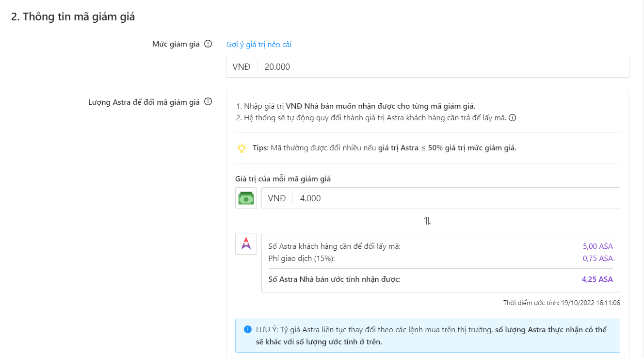Click the green banknote money icon
The width and height of the screenshot is (644, 357).
tap(246, 198)
